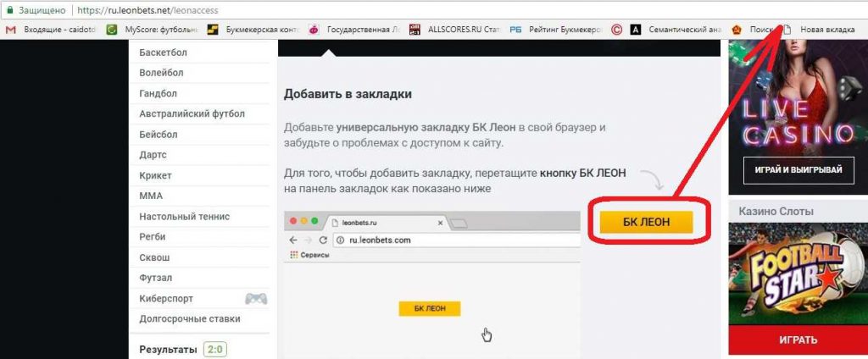
Task: Open the Государственная bookmark
Action: [x=354, y=30]
